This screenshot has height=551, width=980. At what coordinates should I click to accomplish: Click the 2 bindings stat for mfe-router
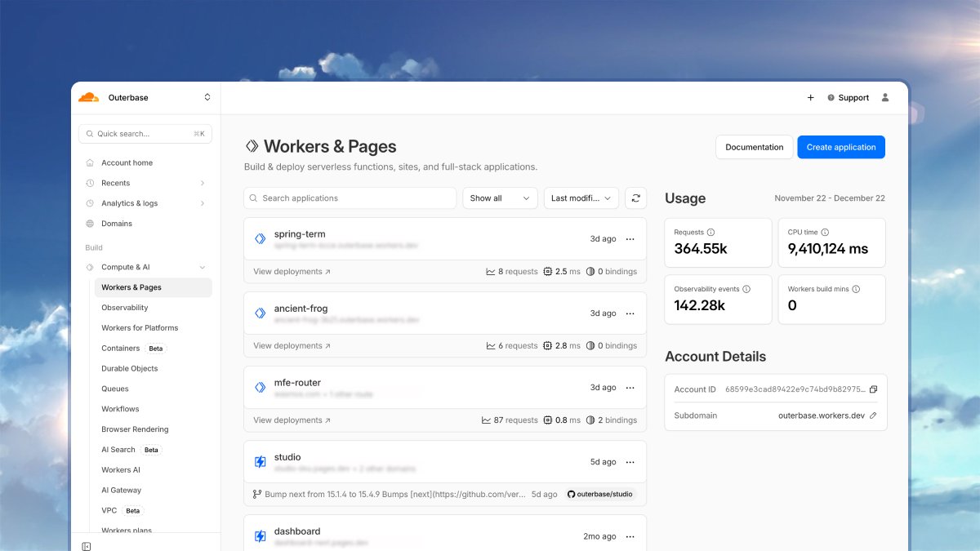[x=611, y=420]
